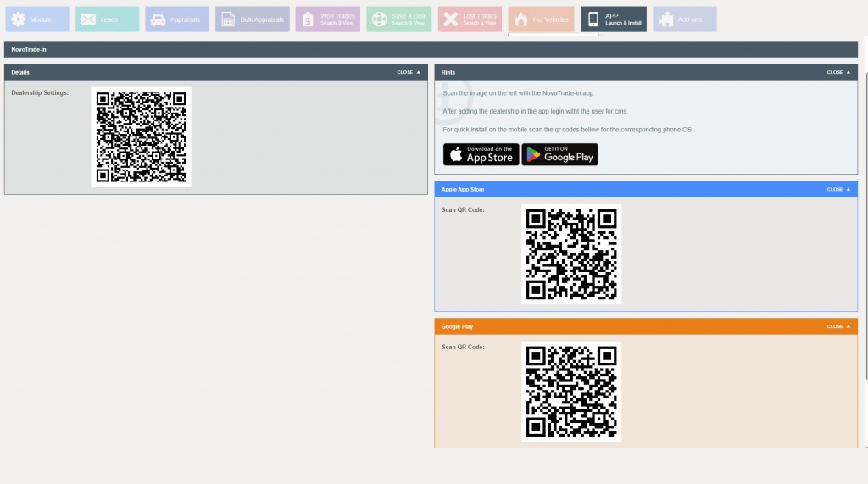Click the Module gear icon

tap(19, 19)
